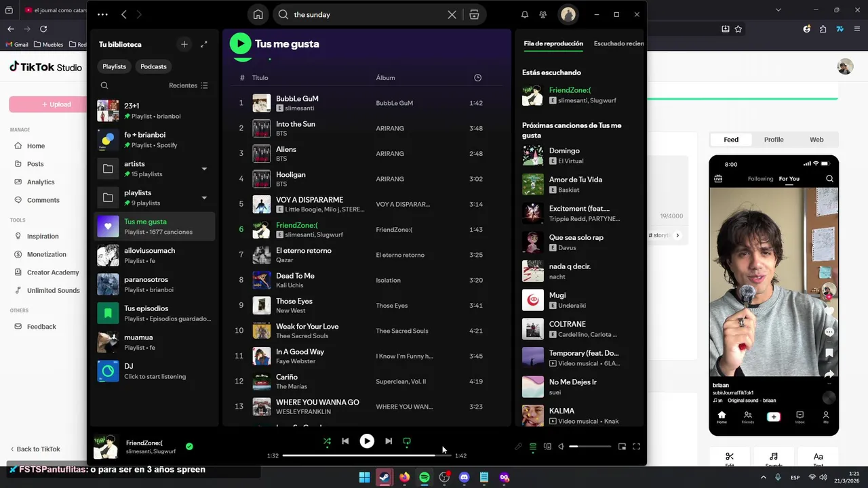Click Sounds tool button below TikTok preview

point(774,460)
